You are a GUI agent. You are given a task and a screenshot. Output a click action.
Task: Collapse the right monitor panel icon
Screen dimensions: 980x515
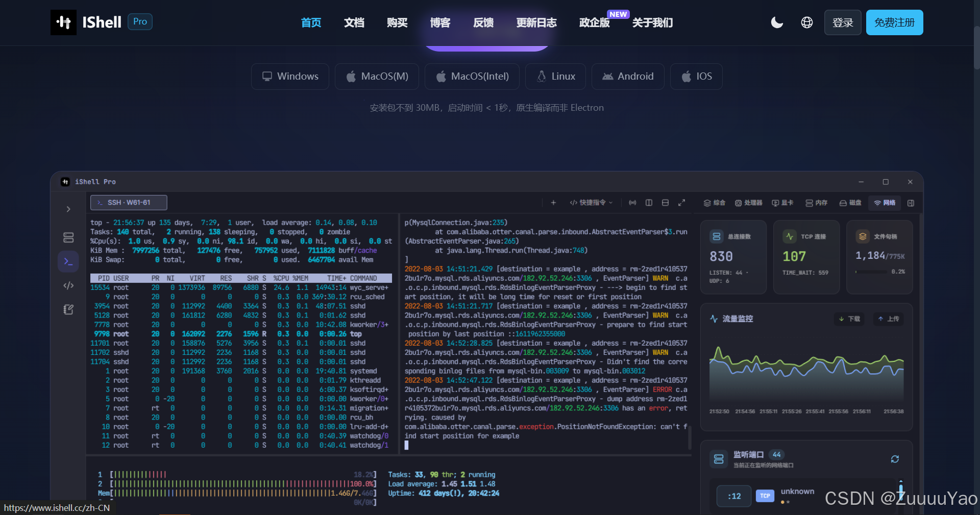coord(911,203)
